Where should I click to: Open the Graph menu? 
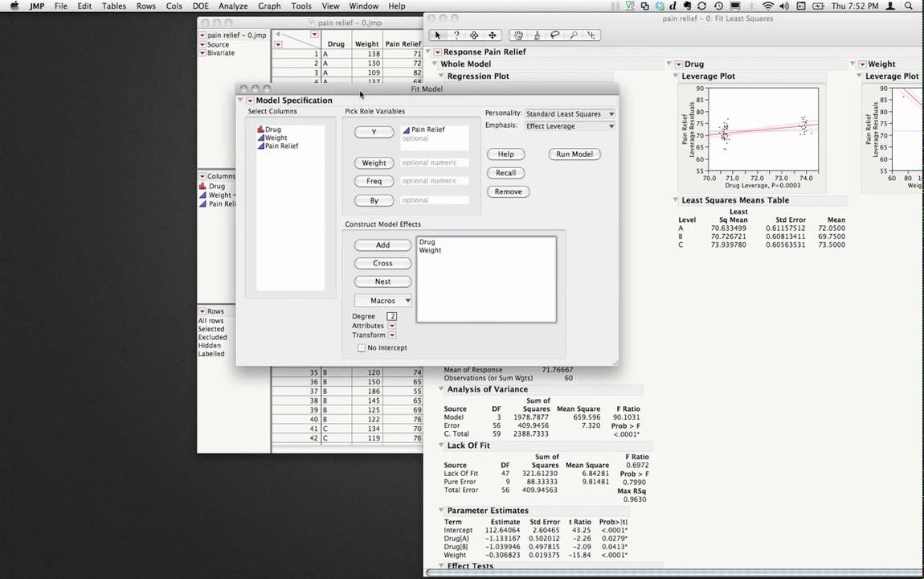269,6
